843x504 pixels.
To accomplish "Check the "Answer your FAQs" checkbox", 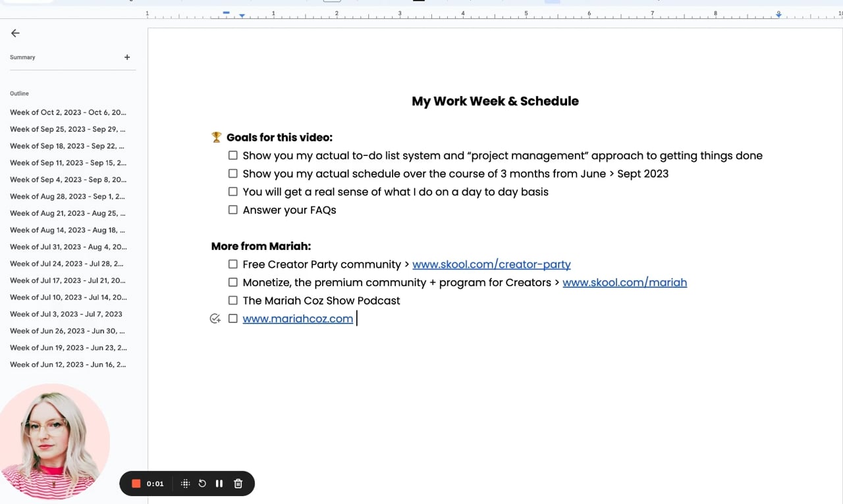I will click(233, 209).
